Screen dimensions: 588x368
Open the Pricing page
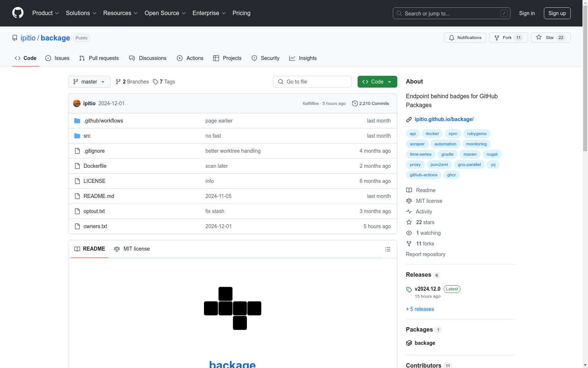click(x=241, y=13)
